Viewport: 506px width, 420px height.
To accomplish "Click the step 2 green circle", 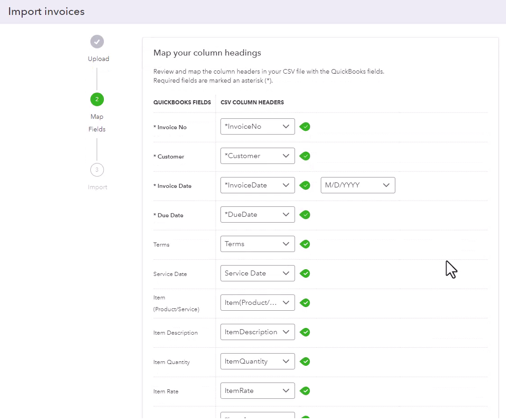I will tap(97, 99).
